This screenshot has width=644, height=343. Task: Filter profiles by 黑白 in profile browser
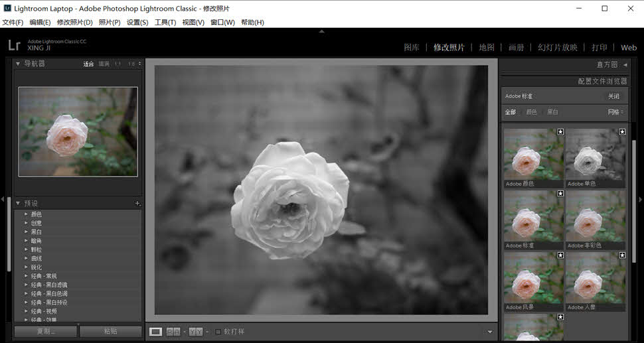(x=552, y=112)
